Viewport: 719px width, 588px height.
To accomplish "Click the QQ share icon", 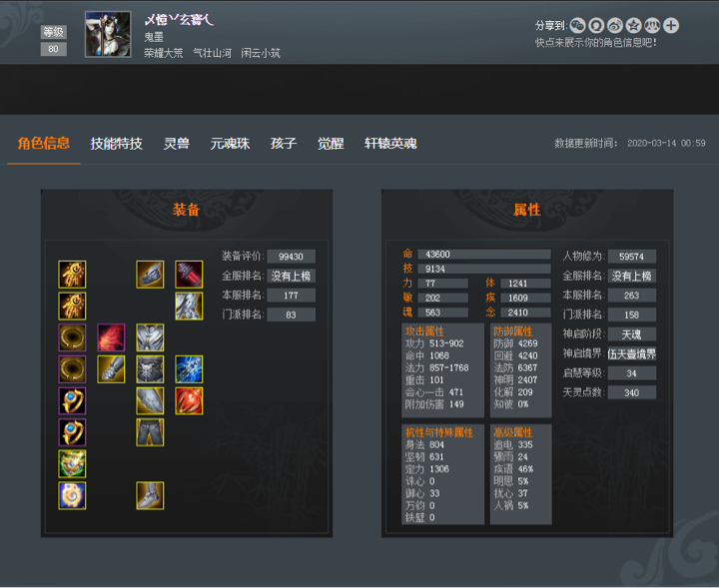I will [596, 25].
